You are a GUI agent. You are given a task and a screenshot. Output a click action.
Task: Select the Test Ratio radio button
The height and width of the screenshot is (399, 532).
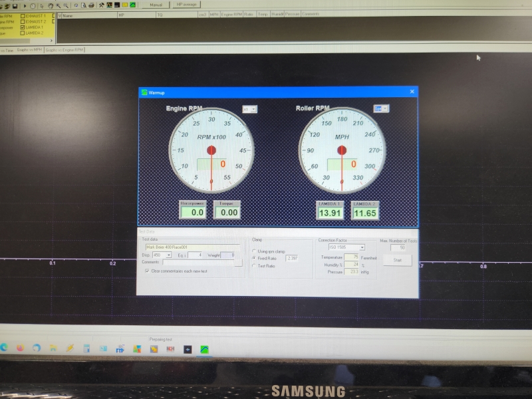(x=253, y=266)
